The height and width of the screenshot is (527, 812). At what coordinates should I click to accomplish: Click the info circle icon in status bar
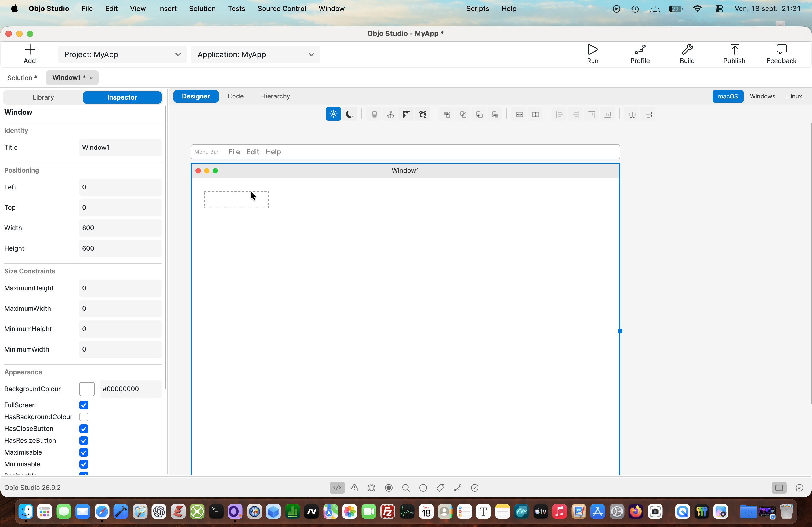tap(423, 488)
